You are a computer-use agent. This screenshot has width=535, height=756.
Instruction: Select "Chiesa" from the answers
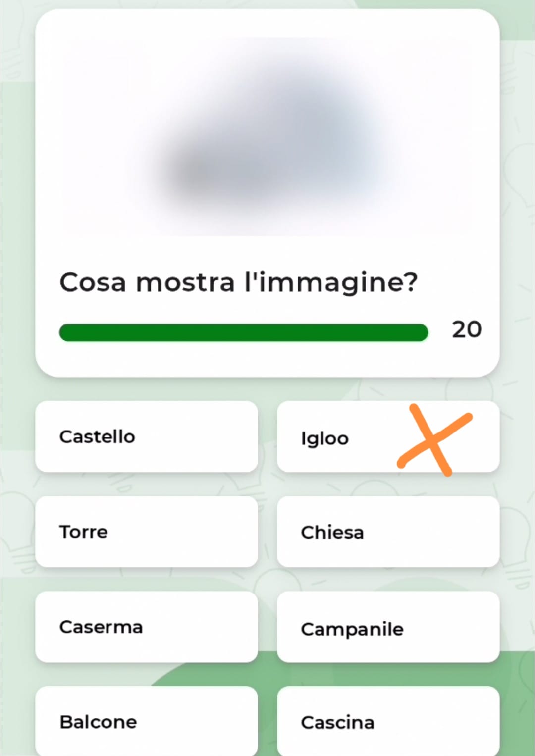tap(388, 532)
